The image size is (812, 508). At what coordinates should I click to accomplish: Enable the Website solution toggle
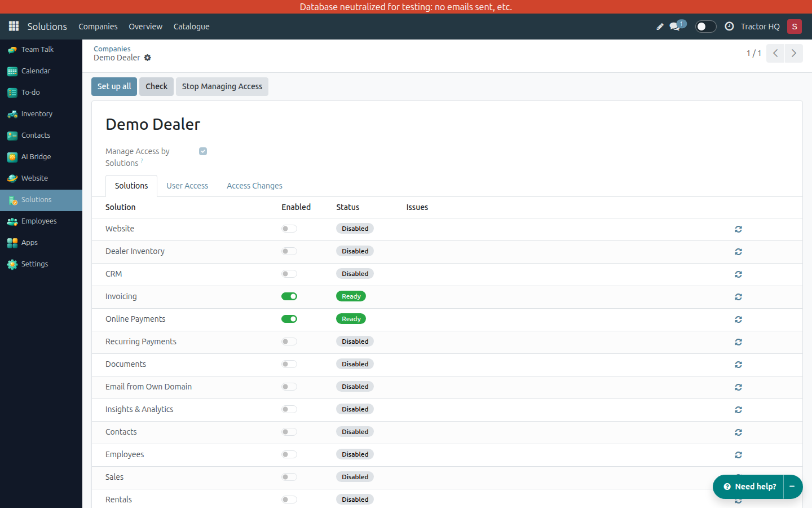(289, 229)
